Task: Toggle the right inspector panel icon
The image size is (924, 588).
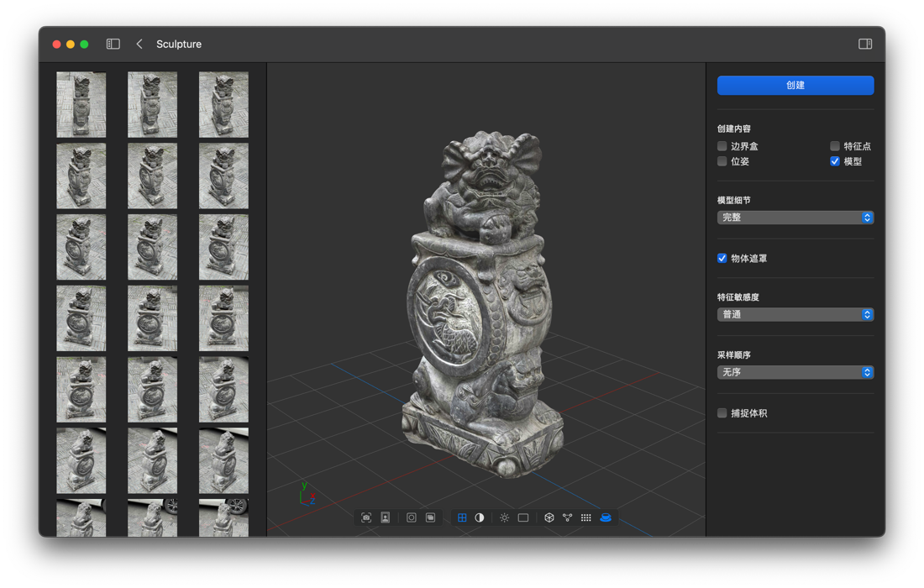Action: click(x=865, y=45)
